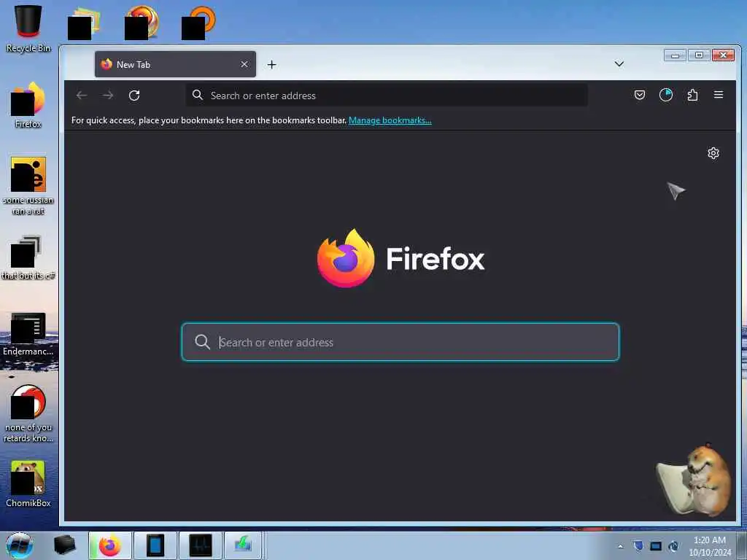Click the shield tray icon
Screen dimensions: 747x560
click(x=638, y=546)
